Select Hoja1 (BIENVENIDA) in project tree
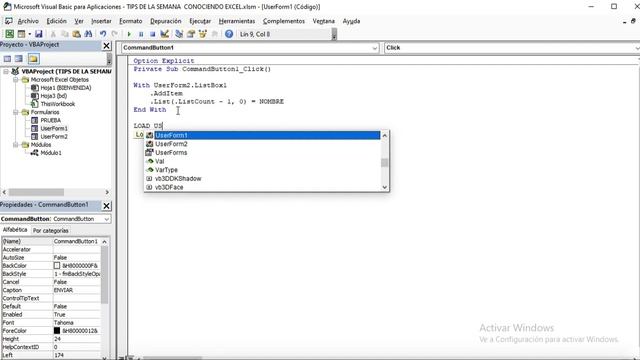Screen dimensions: 640x360 tap(65, 88)
